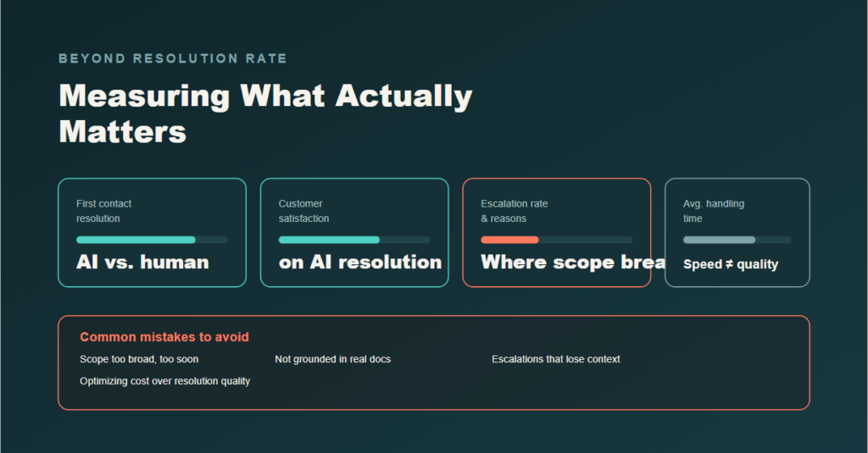Select the First contact resolution card
868x453 pixels.
pos(153,232)
